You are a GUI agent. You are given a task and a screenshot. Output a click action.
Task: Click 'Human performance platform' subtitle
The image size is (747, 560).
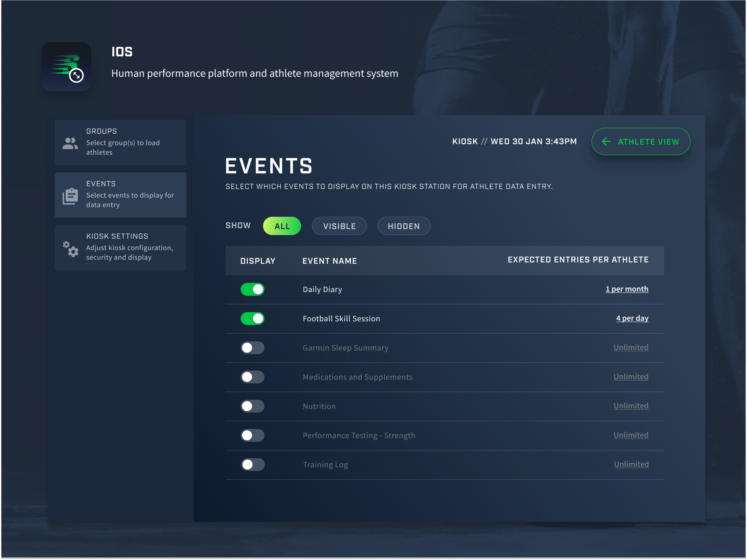coord(255,74)
